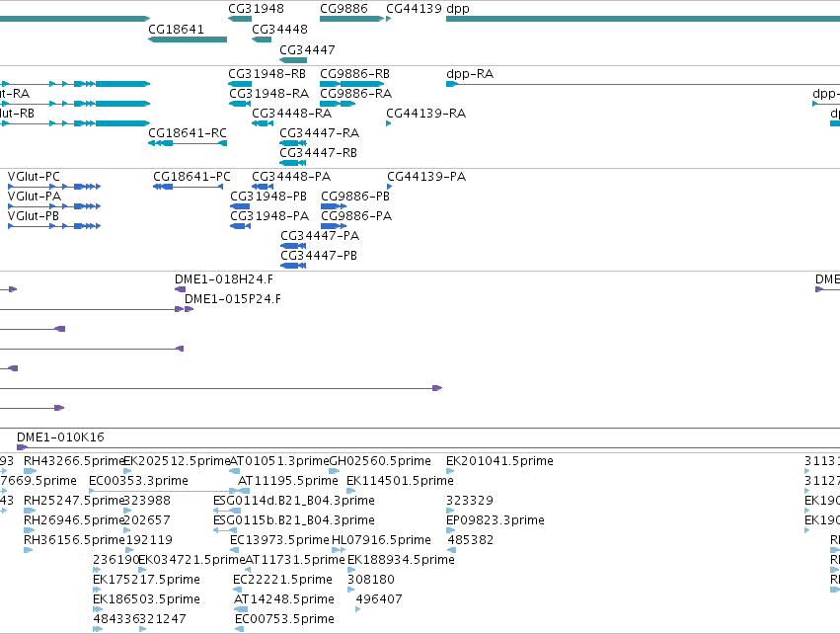The height and width of the screenshot is (634, 840).
Task: Click EST AT11195.5prime
Action: pyautogui.click(x=288, y=481)
